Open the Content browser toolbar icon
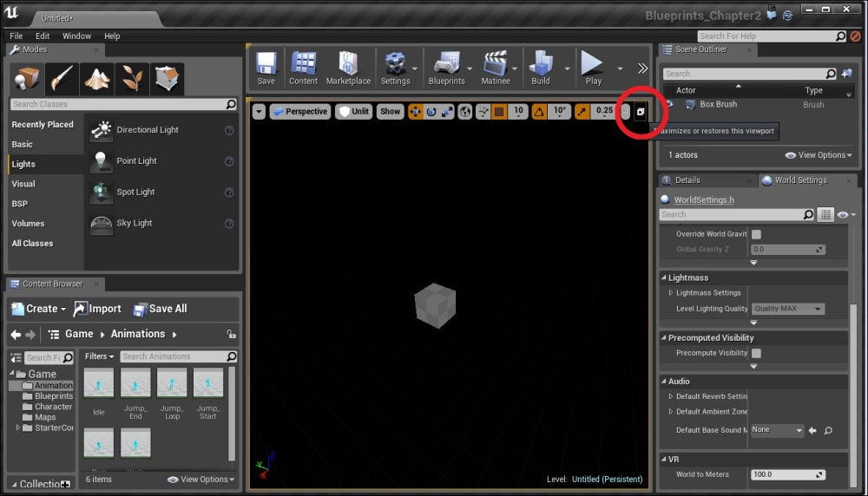 [303, 69]
